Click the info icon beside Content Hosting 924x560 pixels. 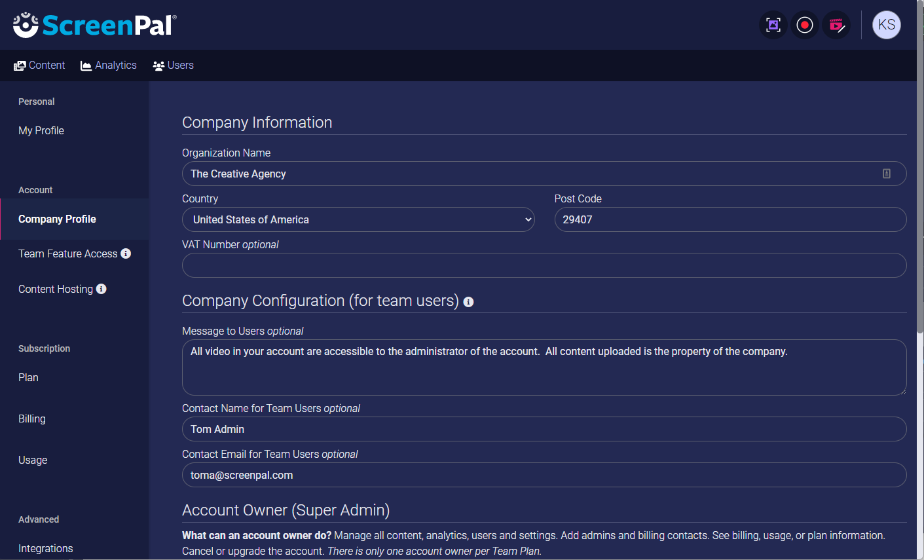pyautogui.click(x=101, y=289)
